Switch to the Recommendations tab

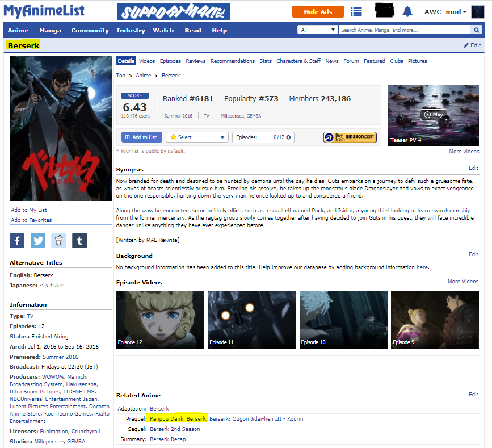click(x=233, y=61)
